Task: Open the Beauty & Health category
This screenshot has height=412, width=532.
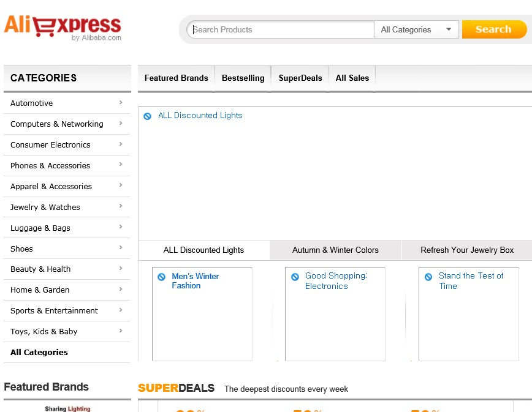Action: [x=40, y=269]
